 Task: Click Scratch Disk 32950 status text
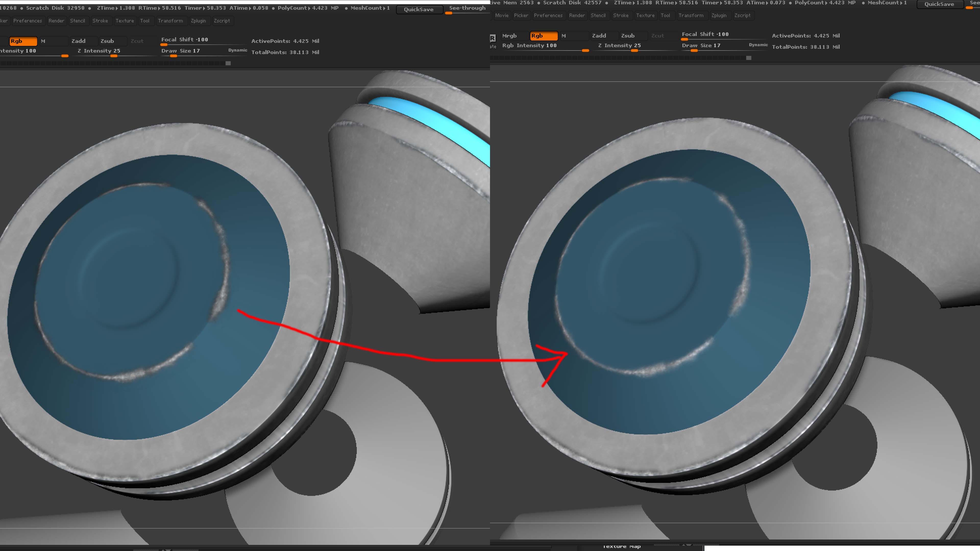point(55,8)
